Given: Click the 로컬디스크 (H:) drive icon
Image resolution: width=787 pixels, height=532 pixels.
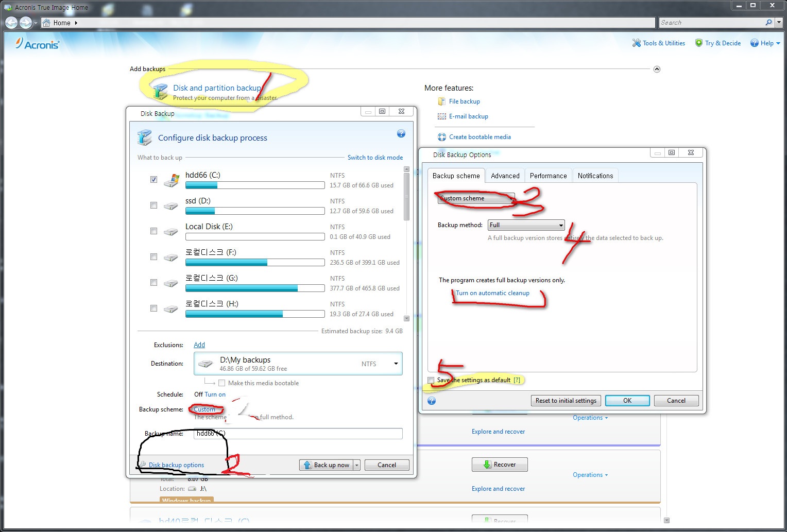Looking at the screenshot, I should pos(170,309).
